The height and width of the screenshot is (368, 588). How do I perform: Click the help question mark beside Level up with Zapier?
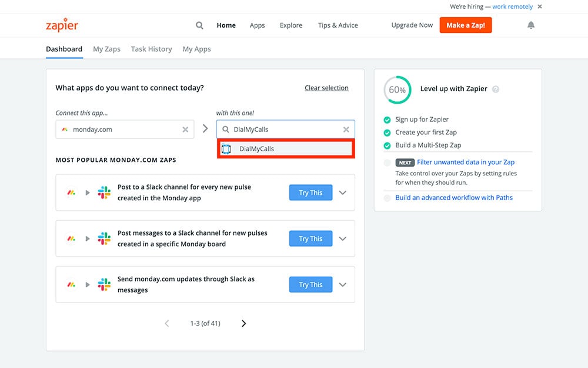tap(496, 89)
